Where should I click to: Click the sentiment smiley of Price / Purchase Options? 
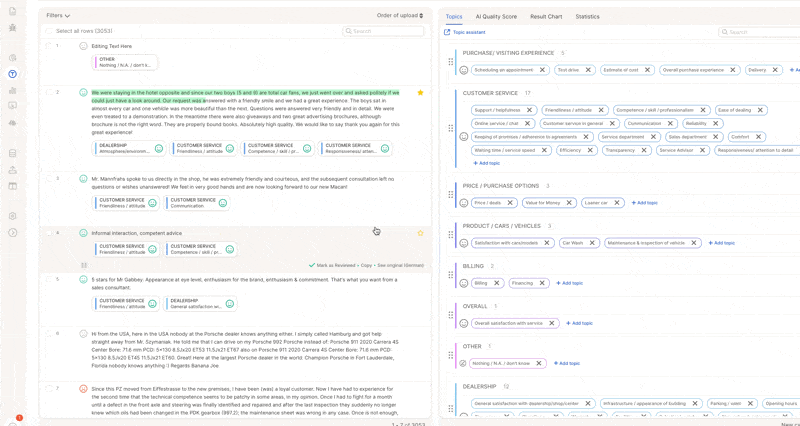coord(464,203)
